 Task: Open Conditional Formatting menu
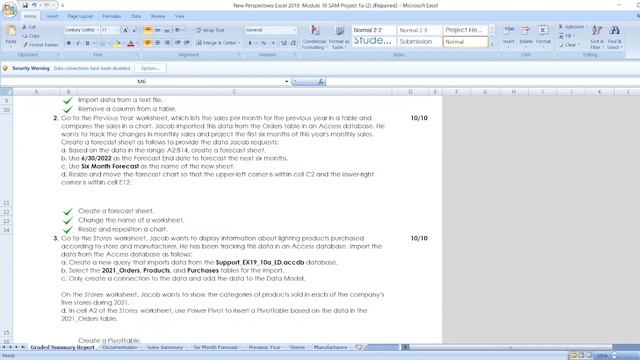[314, 37]
